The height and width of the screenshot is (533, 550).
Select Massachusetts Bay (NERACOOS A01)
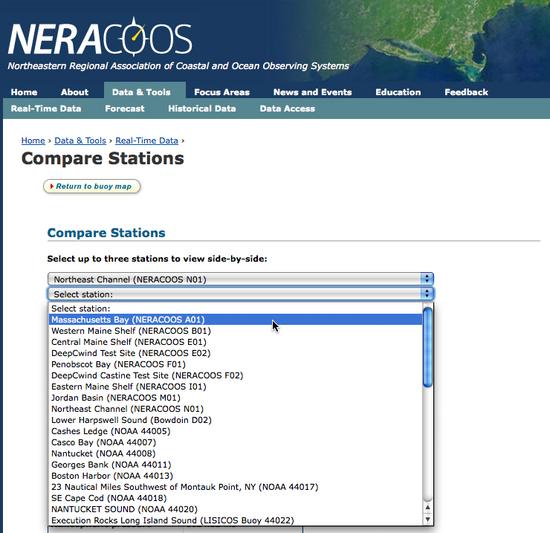[235, 319]
